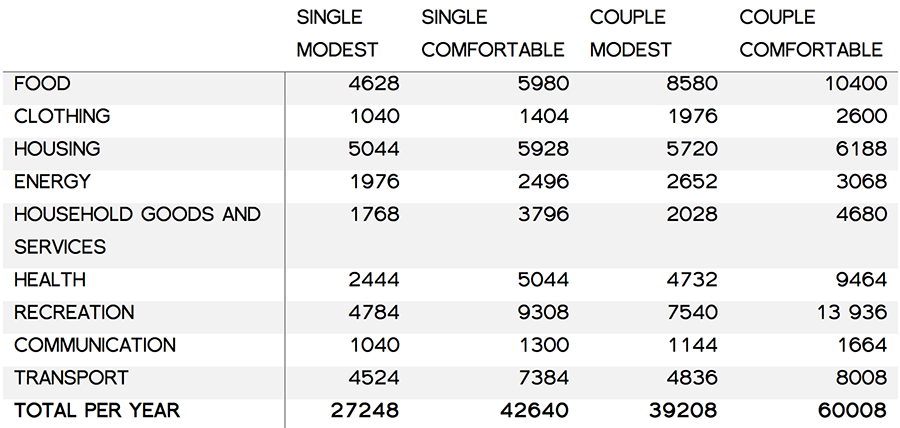This screenshot has width=900, height=428.
Task: Click the 9464 health value cell
Action: pyautogui.click(x=862, y=280)
